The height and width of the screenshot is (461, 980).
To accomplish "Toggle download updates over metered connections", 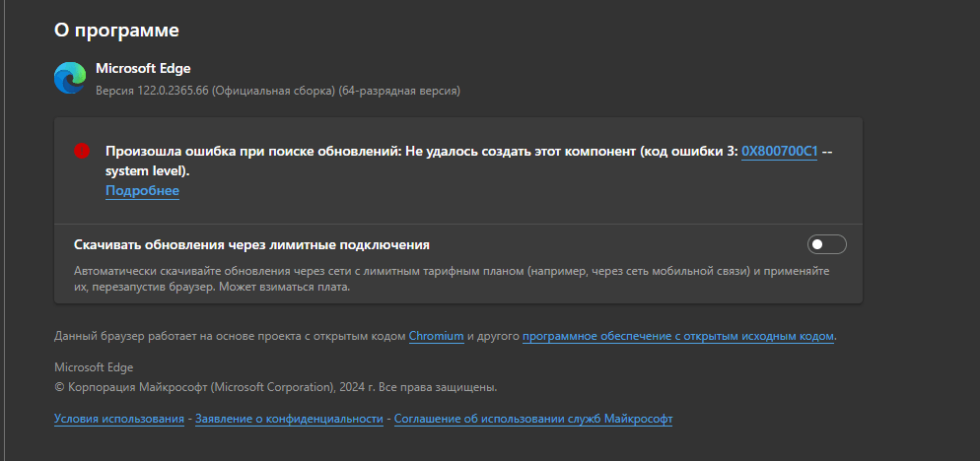I will [827, 245].
